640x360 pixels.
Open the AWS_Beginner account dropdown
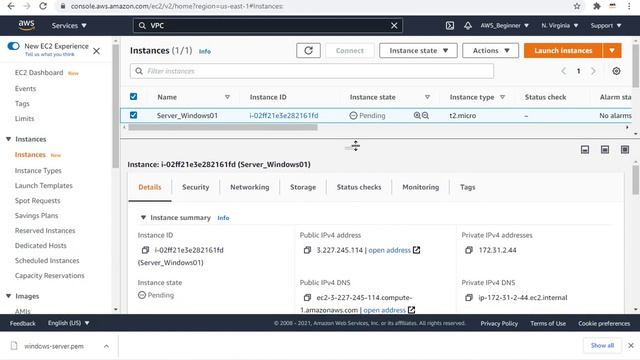(504, 25)
